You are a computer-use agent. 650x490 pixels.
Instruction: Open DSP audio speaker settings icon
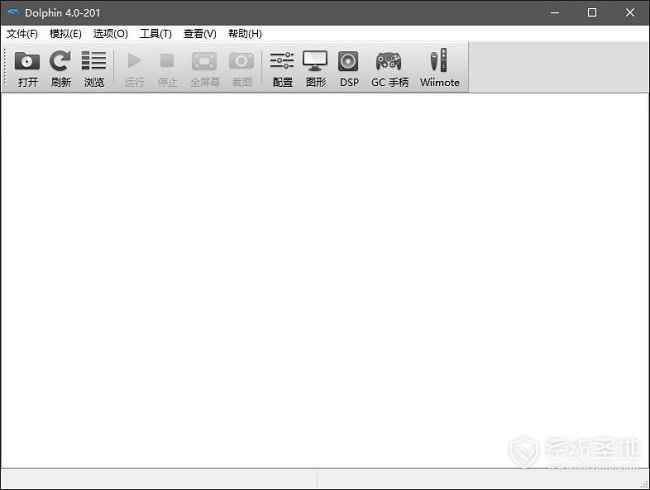coord(348,61)
